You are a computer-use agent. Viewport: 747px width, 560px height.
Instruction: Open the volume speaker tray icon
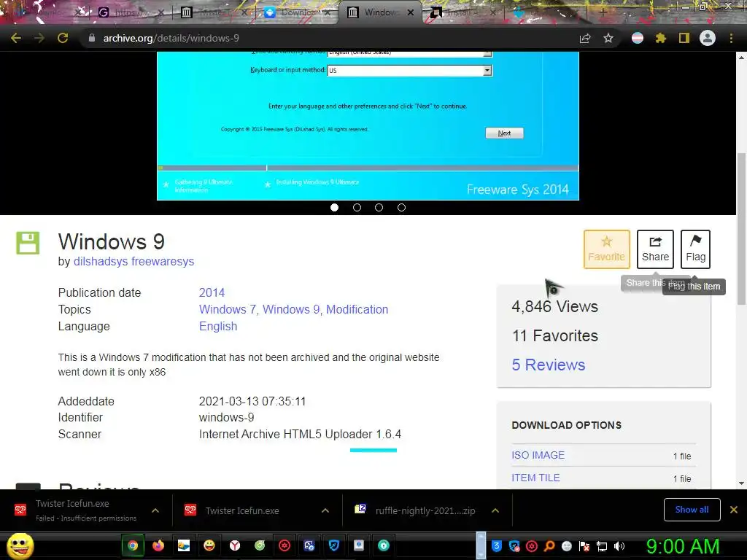(x=619, y=546)
